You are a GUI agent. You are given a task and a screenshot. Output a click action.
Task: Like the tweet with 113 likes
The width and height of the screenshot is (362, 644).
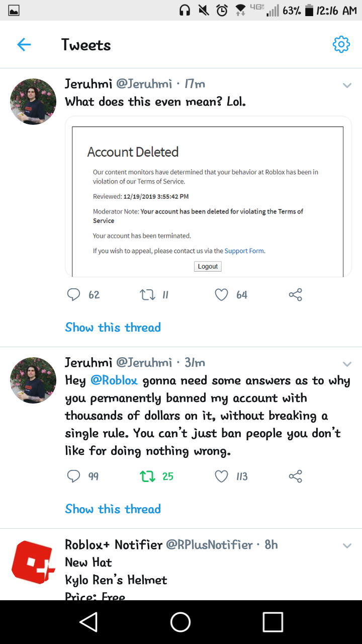(222, 476)
